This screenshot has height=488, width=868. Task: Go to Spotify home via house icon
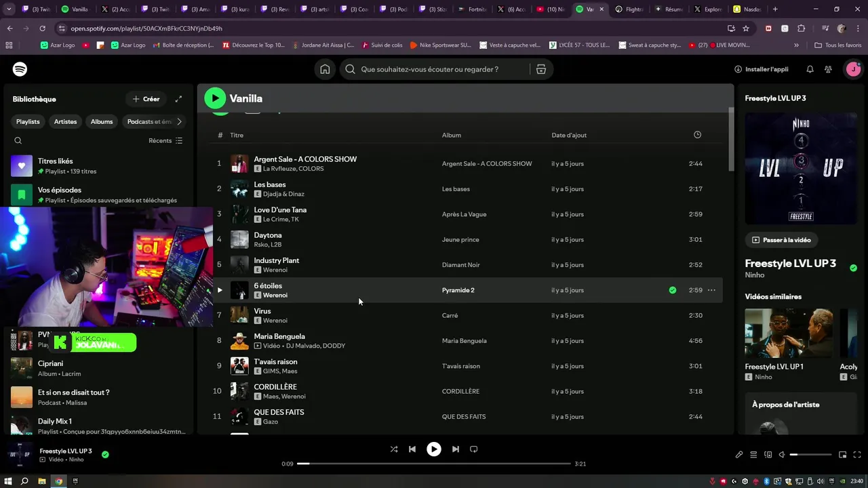(x=325, y=69)
